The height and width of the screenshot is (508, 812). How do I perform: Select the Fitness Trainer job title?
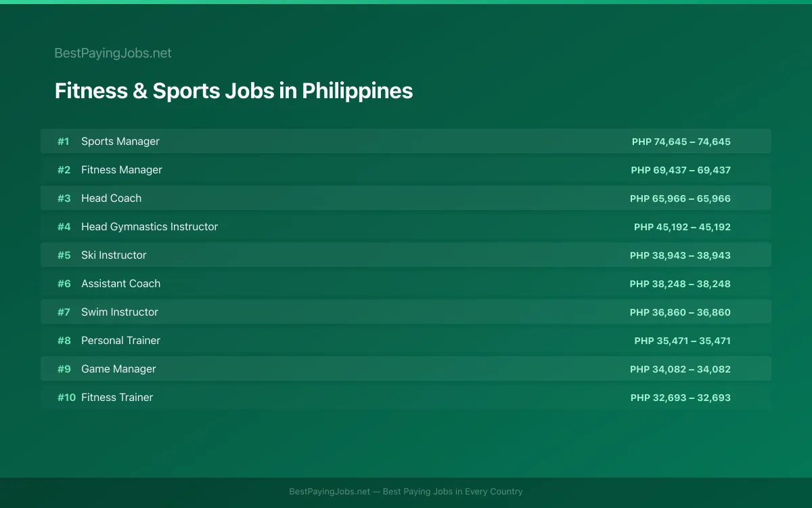coord(117,398)
